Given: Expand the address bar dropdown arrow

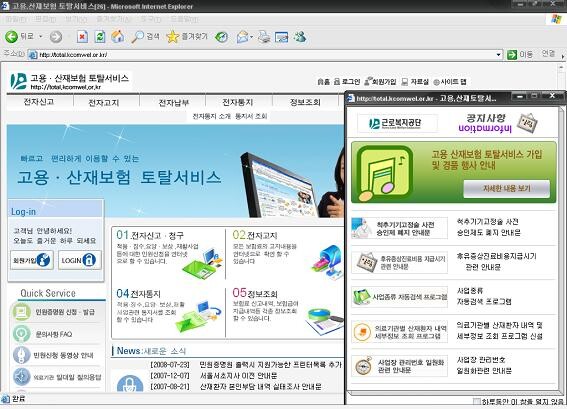Looking at the screenshot, I should click(499, 55).
